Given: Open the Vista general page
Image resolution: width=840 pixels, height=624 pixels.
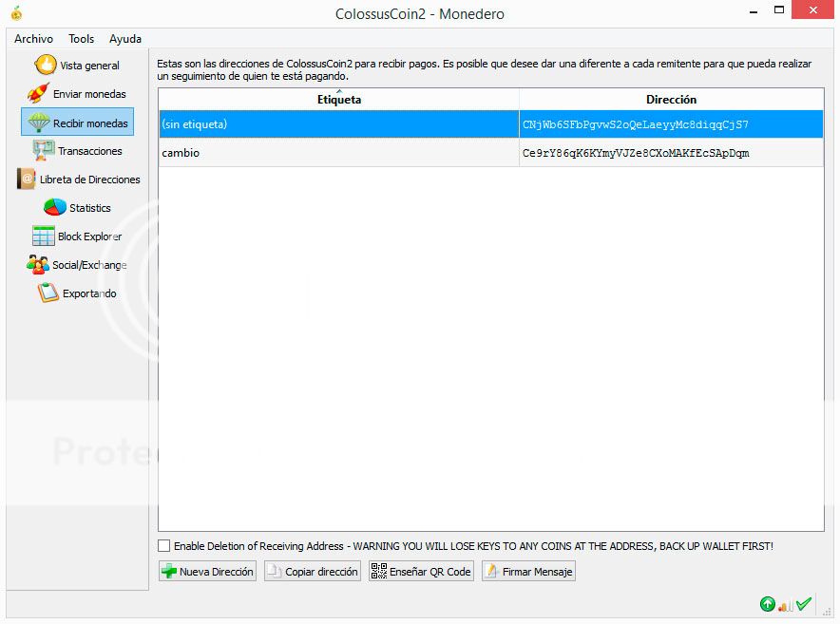Looking at the screenshot, I should click(77, 66).
